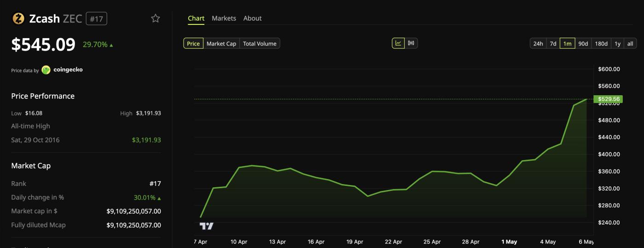This screenshot has width=644, height=248.
Task: Click the 29.70% price change indicator
Action: coord(98,45)
